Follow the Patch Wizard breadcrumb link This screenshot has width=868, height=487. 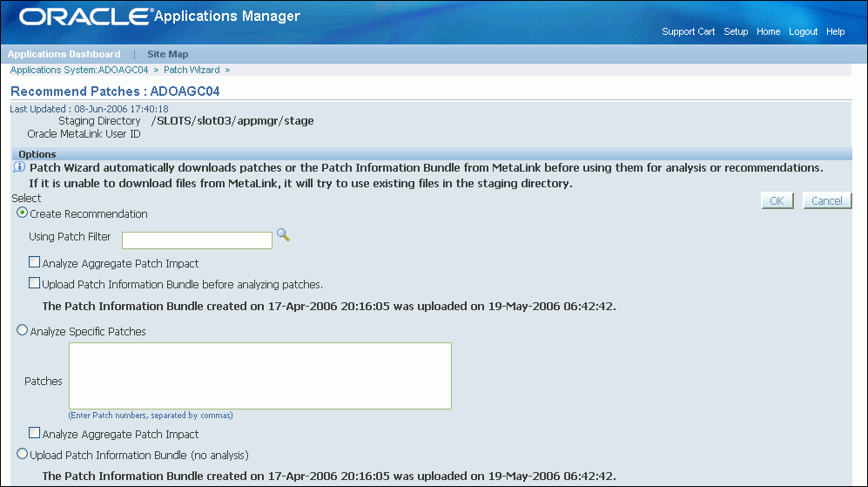[x=192, y=70]
